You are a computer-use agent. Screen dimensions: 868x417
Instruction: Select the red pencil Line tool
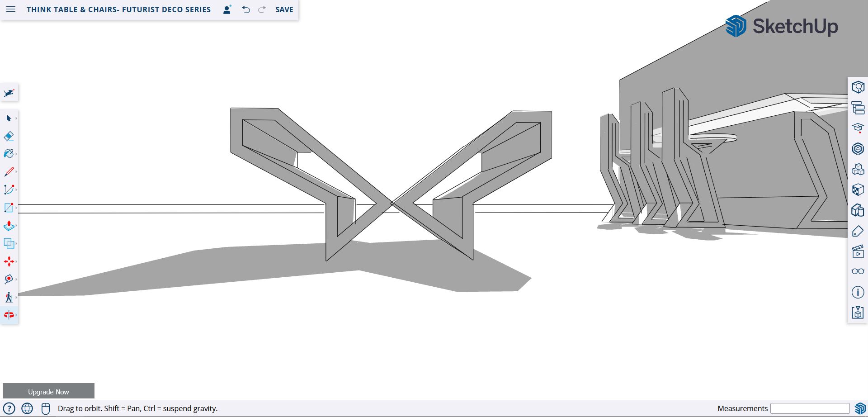tap(9, 172)
